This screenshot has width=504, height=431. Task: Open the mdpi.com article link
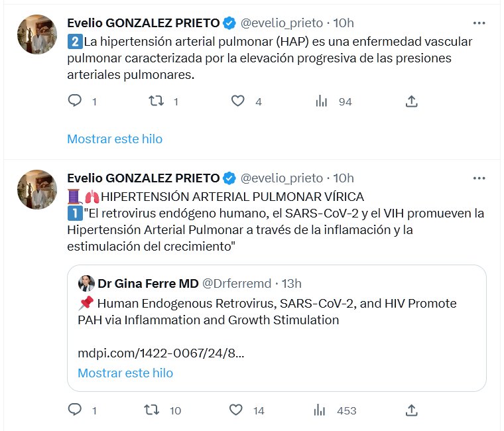pyautogui.click(x=160, y=353)
